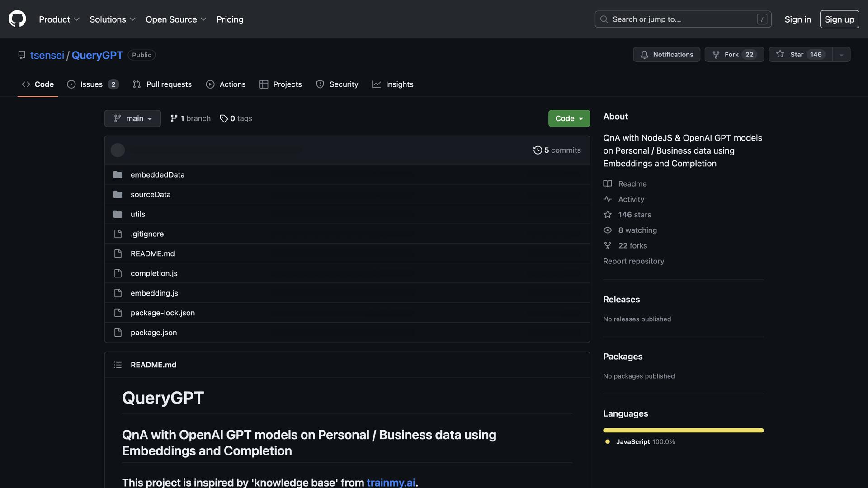Image resolution: width=868 pixels, height=488 pixels.
Task: Open the trainmy.ai link
Action: (x=391, y=482)
